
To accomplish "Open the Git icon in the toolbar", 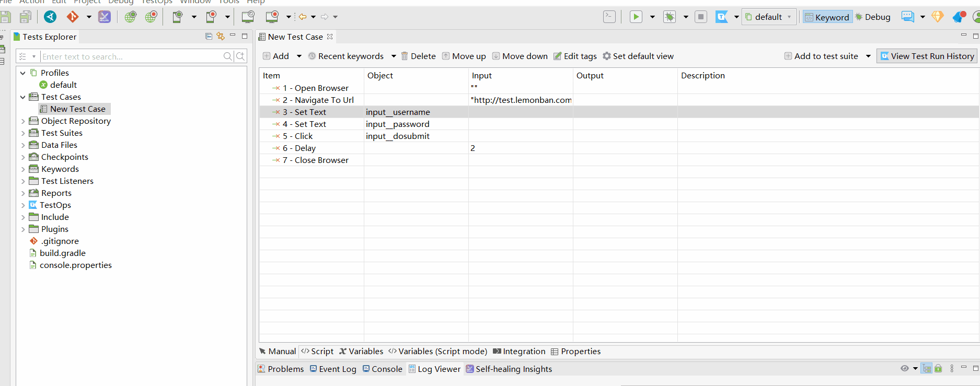I will [x=72, y=17].
